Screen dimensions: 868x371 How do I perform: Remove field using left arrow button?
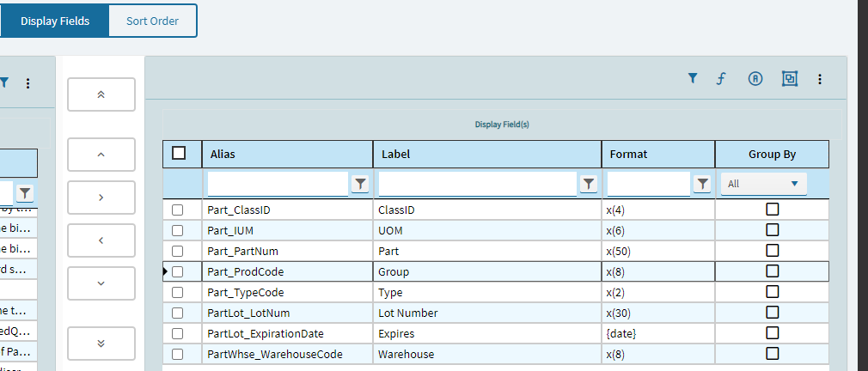tap(101, 240)
